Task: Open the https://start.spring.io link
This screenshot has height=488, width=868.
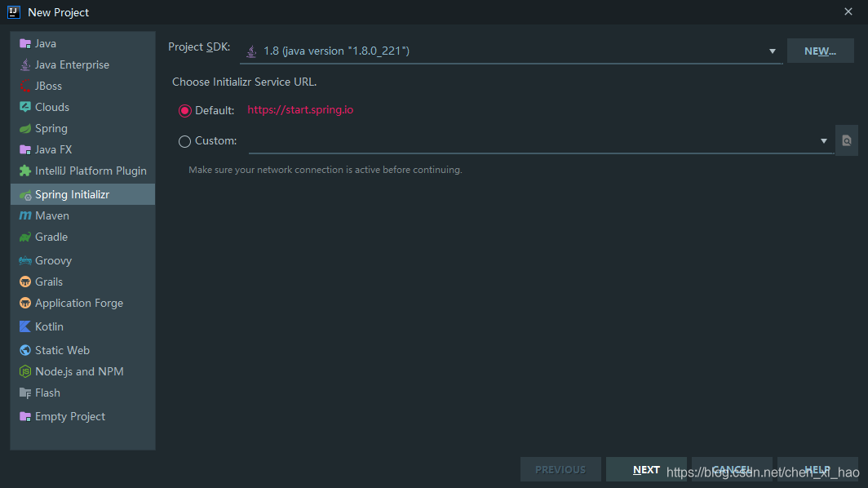Action: point(300,109)
